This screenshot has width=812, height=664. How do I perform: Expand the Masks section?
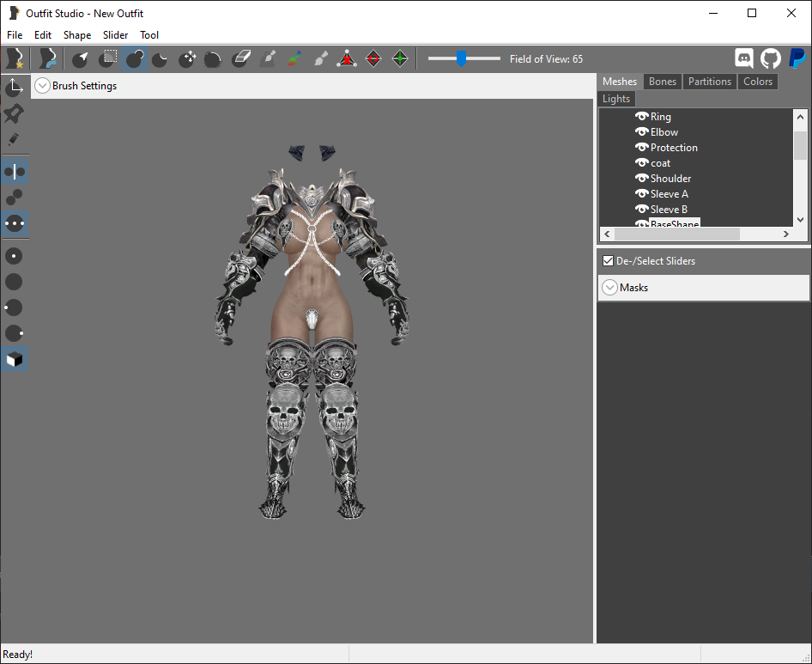click(609, 287)
